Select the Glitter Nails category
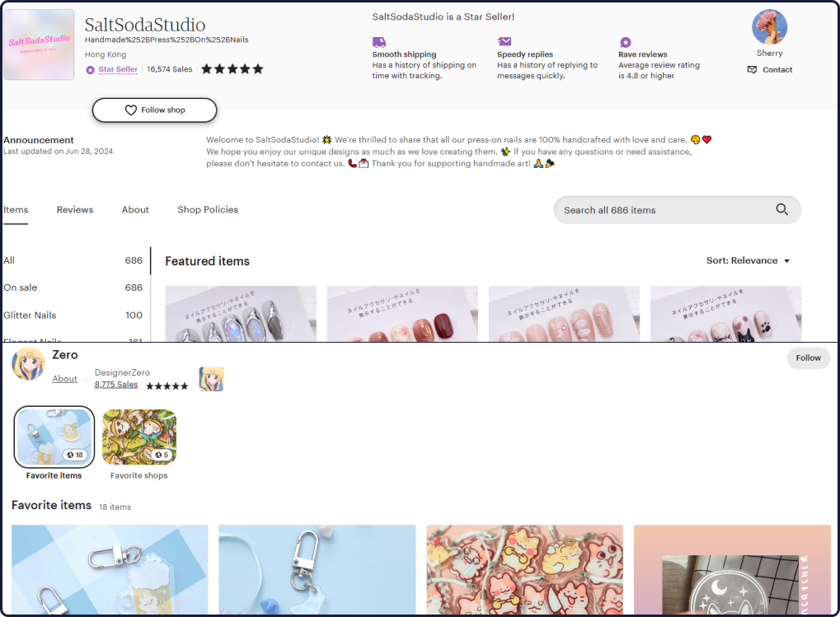 (73, 316)
